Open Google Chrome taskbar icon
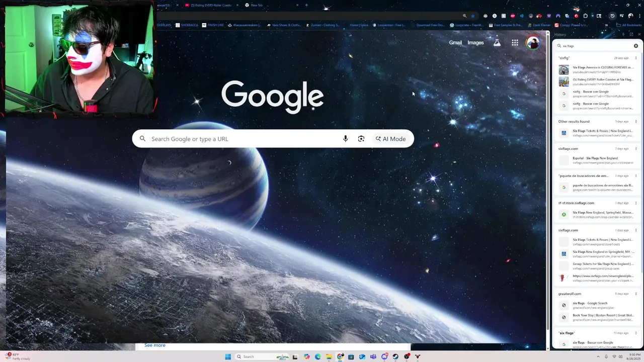The image size is (644, 362). coord(340,356)
